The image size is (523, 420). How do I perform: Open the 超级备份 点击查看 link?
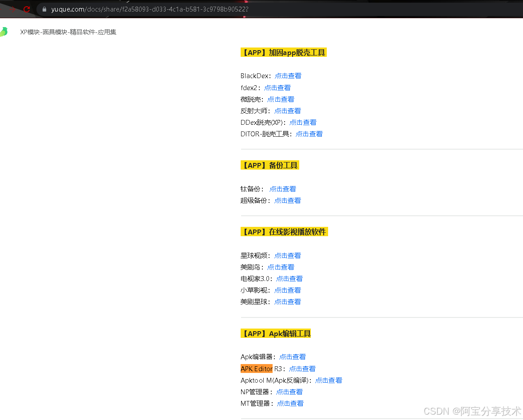tap(288, 201)
